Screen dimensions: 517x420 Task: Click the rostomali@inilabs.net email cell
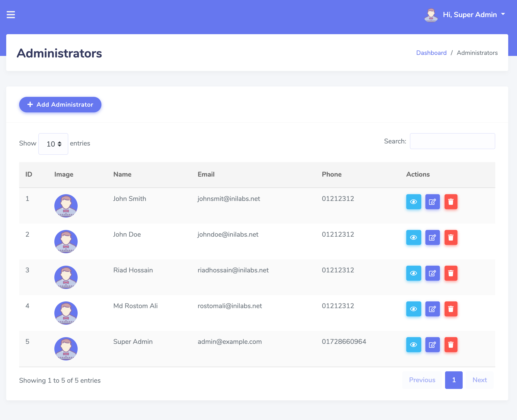point(230,306)
